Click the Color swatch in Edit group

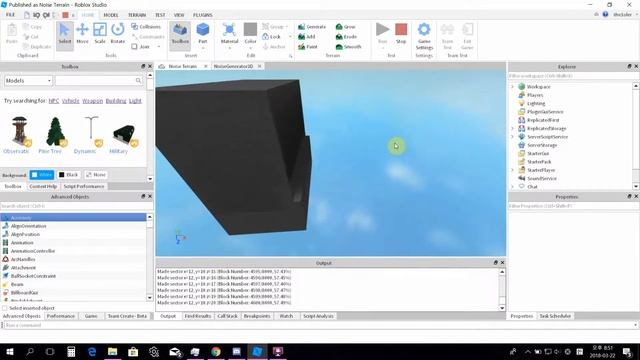point(250,29)
